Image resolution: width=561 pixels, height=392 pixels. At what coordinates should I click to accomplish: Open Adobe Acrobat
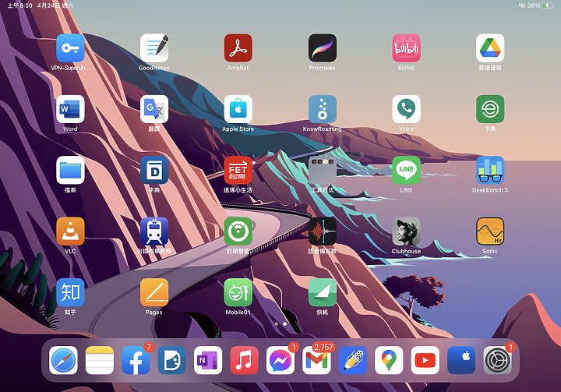[238, 48]
